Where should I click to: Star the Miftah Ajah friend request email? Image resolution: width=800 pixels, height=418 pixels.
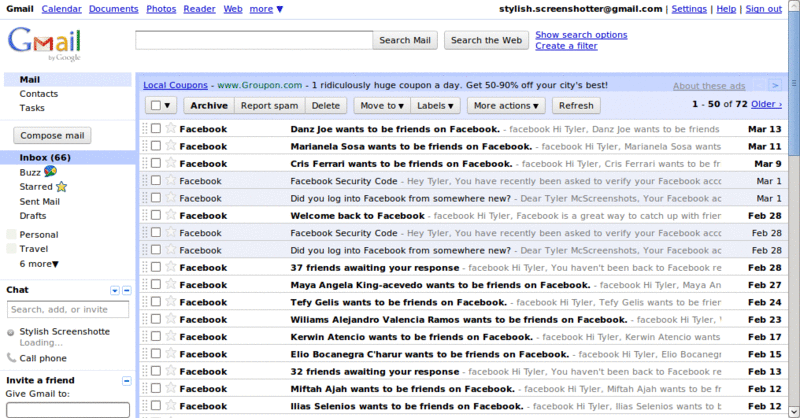pos(171,388)
